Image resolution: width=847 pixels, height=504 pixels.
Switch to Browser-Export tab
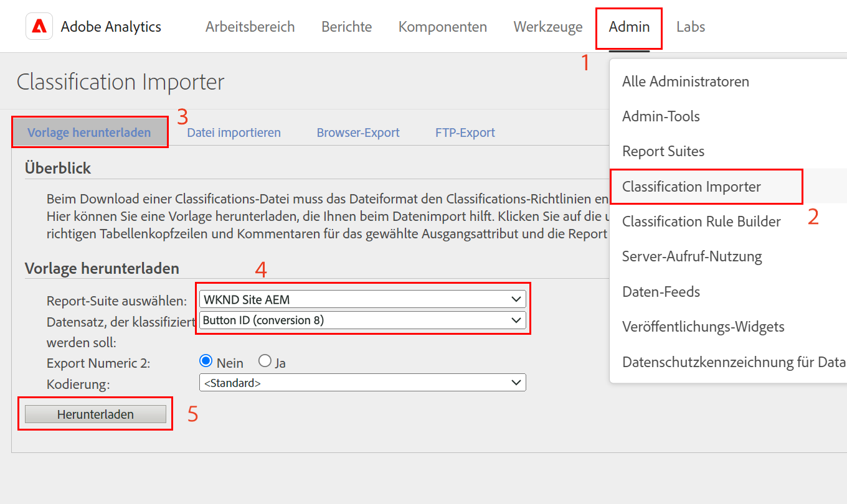358,133
